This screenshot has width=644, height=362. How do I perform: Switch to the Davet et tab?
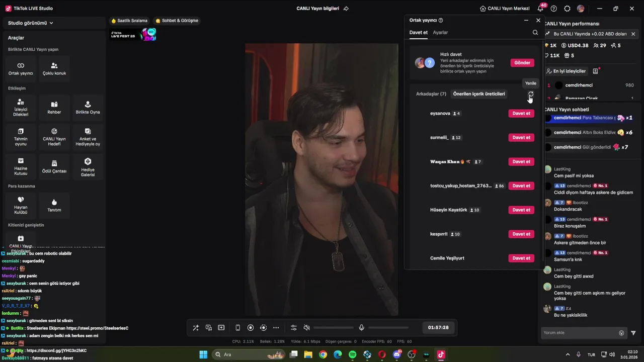click(419, 32)
